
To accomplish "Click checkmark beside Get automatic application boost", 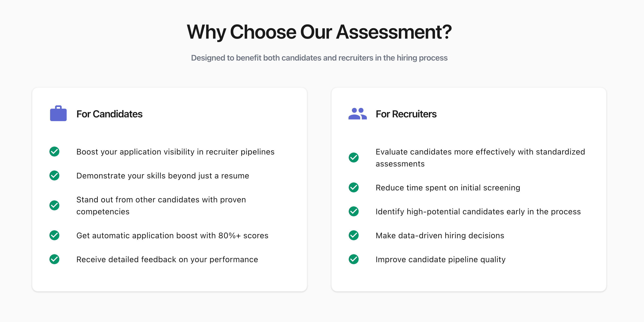I will click(54, 235).
